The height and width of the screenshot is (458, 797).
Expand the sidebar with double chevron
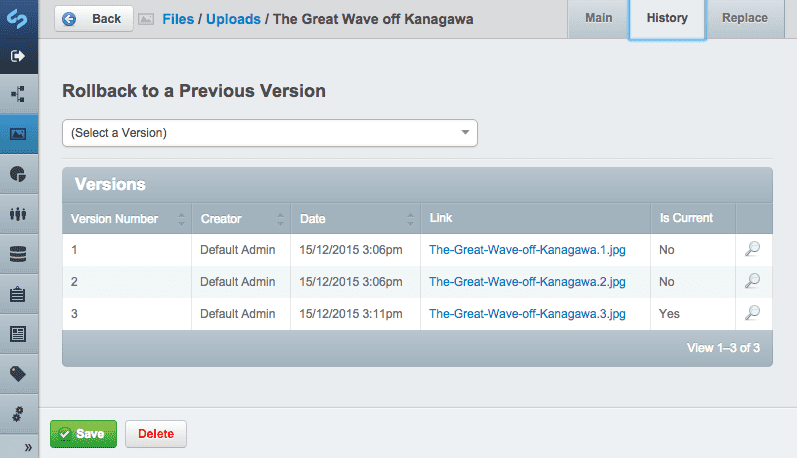tap(28, 447)
